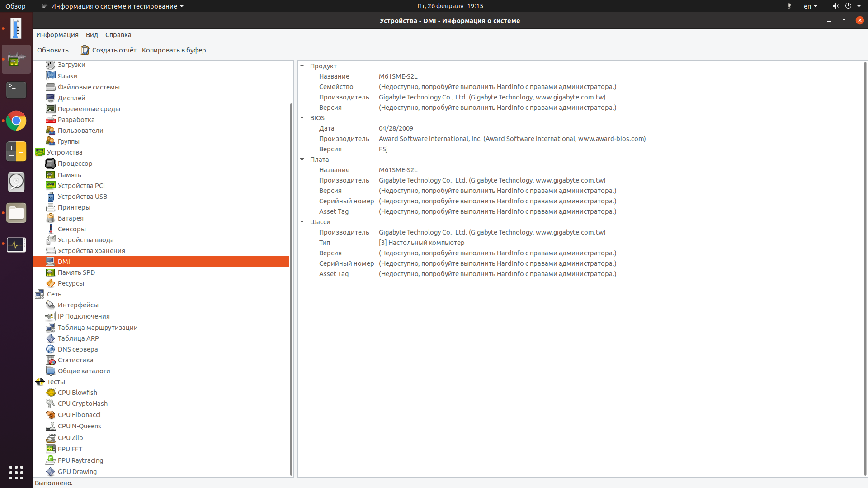Collapse the Продукт section

click(302, 66)
